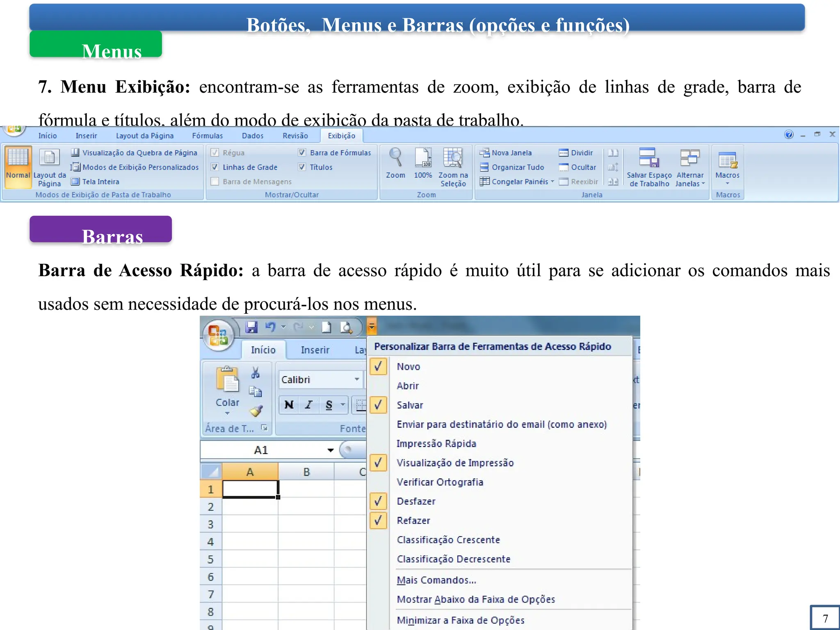The width and height of the screenshot is (840, 630).
Task: Toggle Barra de Mensagens checkbox
Action: coord(215,181)
